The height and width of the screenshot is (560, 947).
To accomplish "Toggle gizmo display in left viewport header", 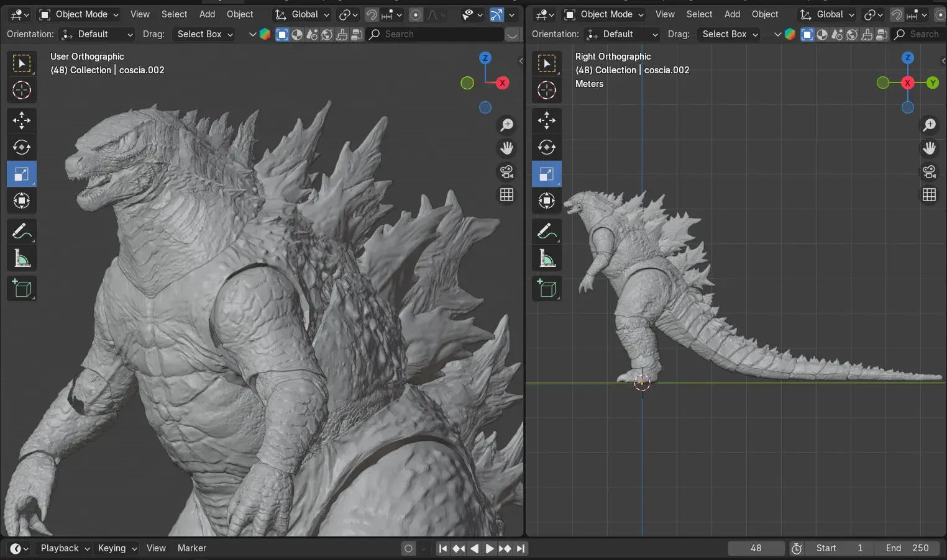I will coord(496,14).
